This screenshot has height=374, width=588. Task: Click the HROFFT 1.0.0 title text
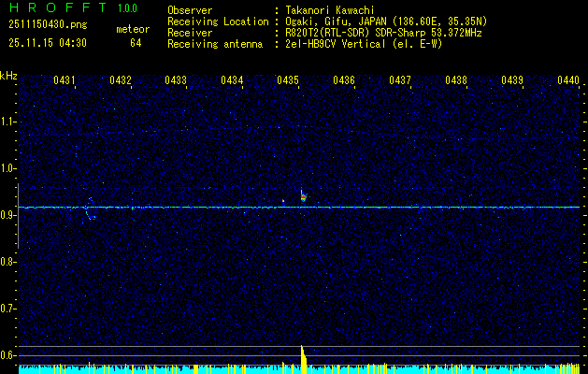pos(73,7)
